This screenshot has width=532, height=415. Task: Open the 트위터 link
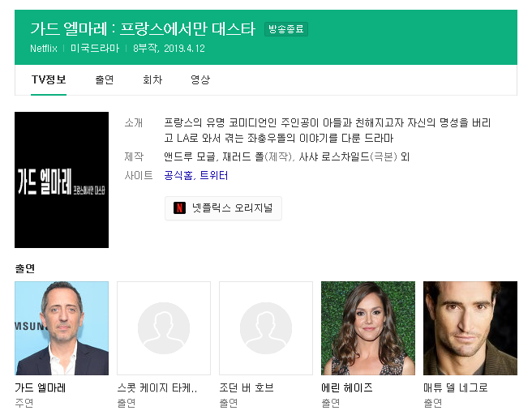214,175
